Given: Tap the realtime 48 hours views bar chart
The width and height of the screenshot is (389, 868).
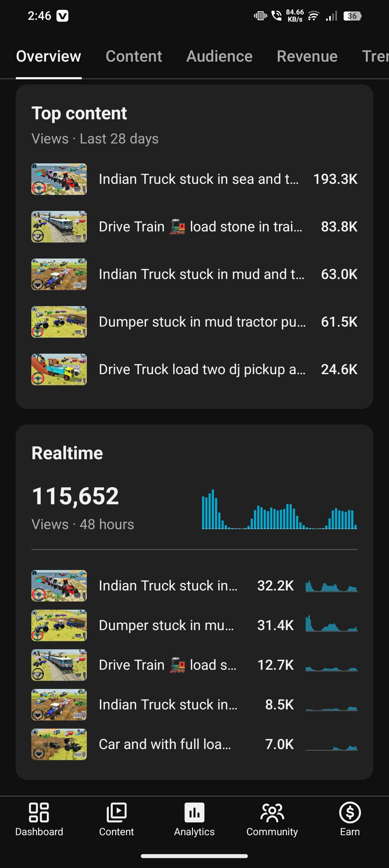Looking at the screenshot, I should pyautogui.click(x=280, y=509).
